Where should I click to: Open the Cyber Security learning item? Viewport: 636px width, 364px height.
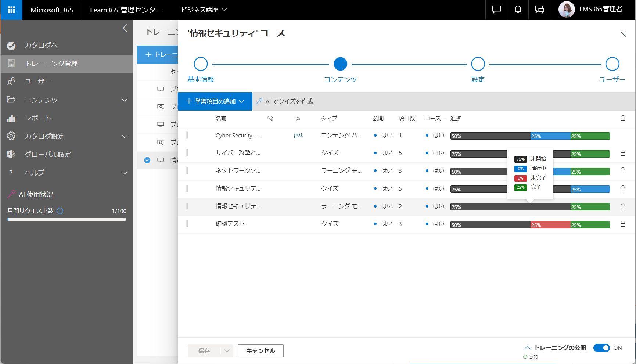(x=238, y=136)
